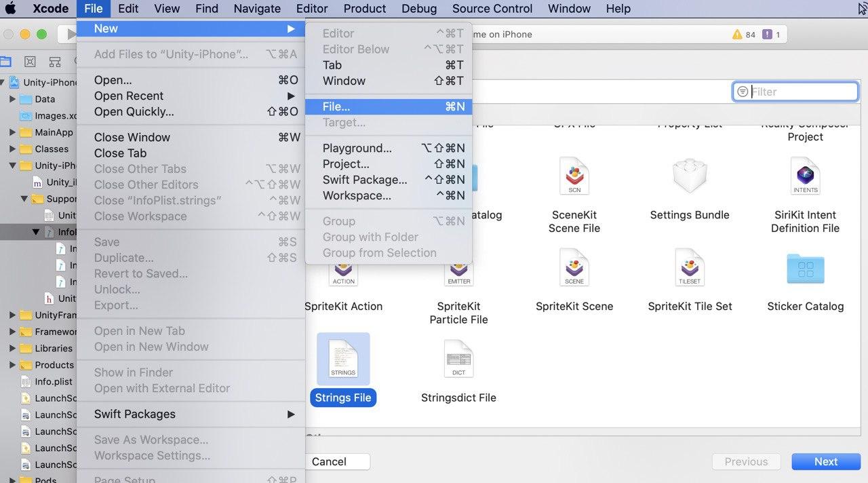Select the Sticker Catalog template icon

coord(806,269)
